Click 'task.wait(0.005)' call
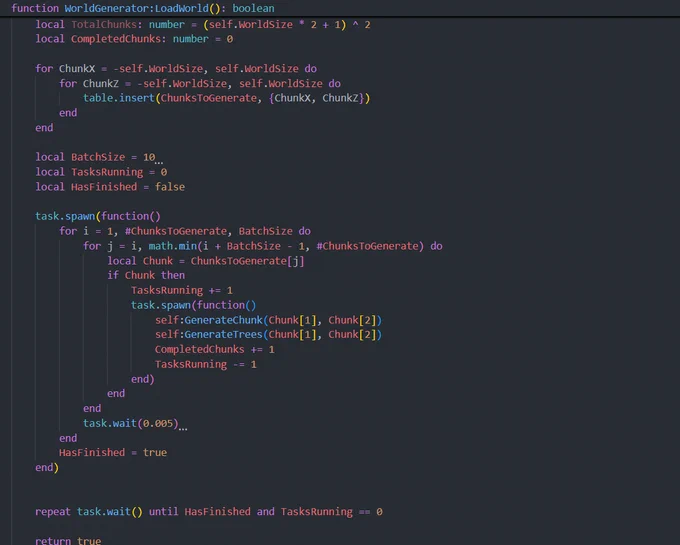Viewport: 680px width, 545px height. 131,423
